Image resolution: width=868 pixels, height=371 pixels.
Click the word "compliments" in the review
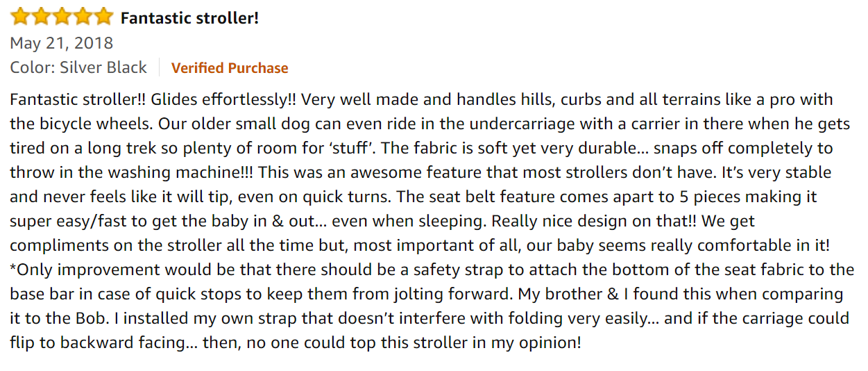point(59,245)
